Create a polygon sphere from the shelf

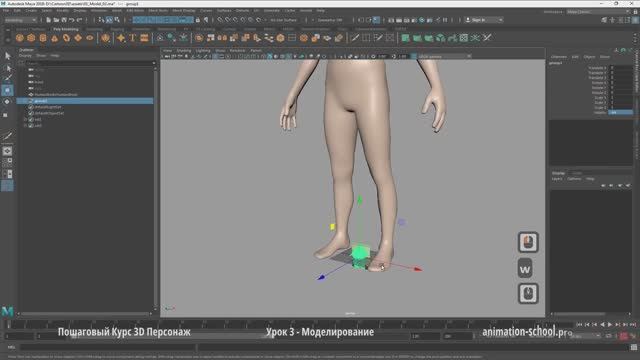[19, 38]
